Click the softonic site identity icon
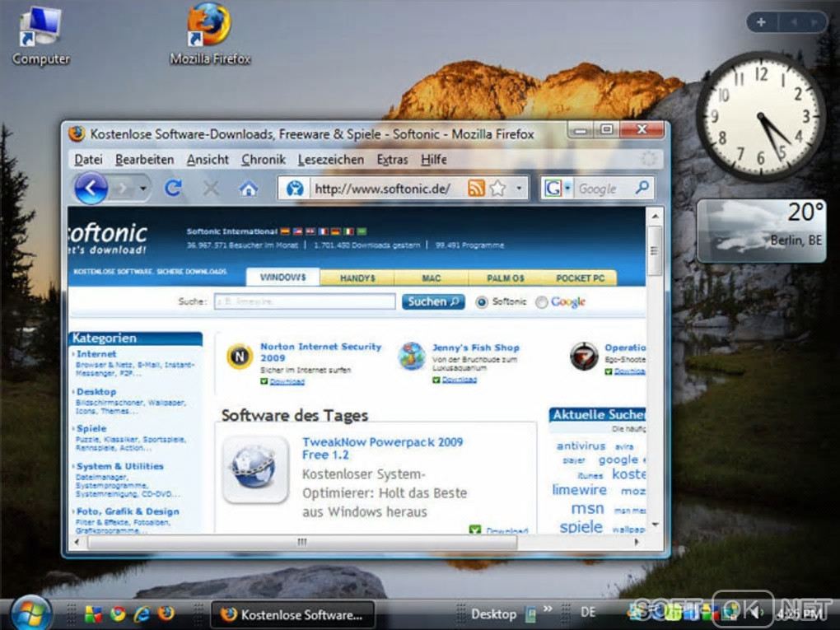 click(295, 188)
